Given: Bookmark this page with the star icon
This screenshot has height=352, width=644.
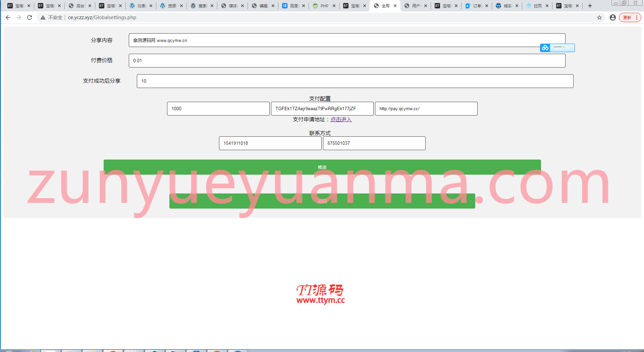Looking at the screenshot, I should pyautogui.click(x=599, y=17).
